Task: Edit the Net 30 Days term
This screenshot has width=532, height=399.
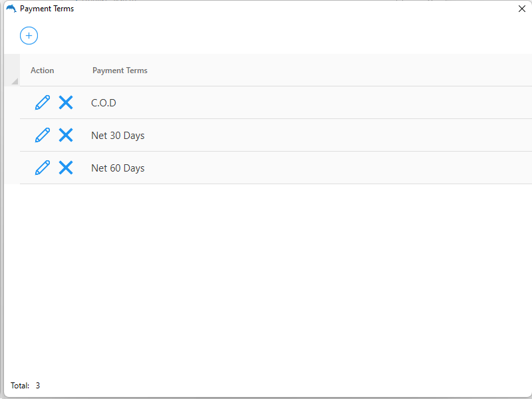Action: (x=42, y=135)
